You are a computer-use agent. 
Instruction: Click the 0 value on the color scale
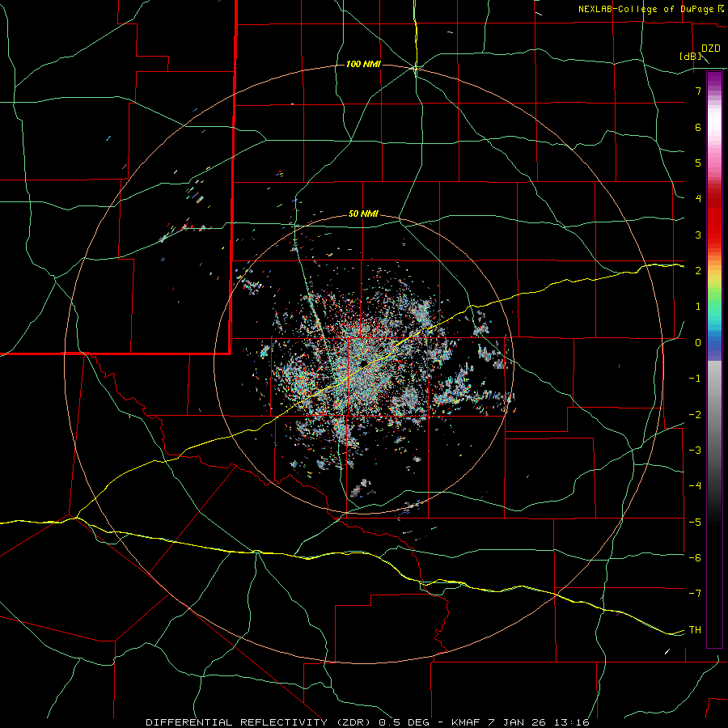[x=698, y=343]
